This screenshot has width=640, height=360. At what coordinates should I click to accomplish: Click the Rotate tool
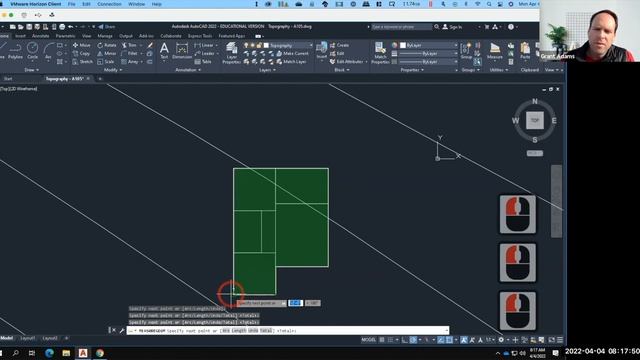pos(107,45)
